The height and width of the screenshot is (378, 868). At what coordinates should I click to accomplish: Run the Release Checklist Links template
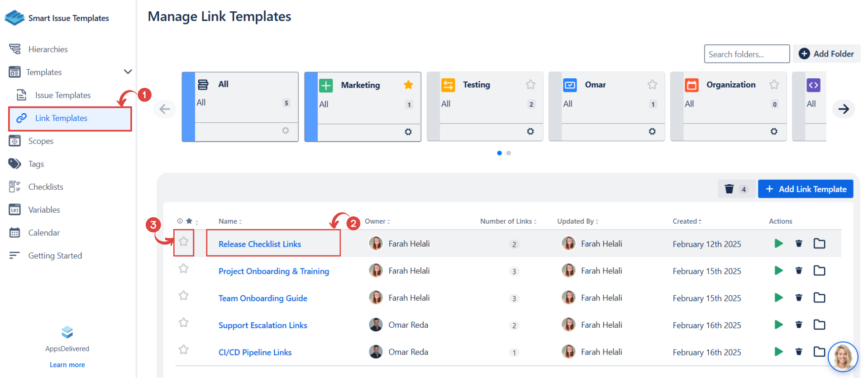(x=778, y=244)
